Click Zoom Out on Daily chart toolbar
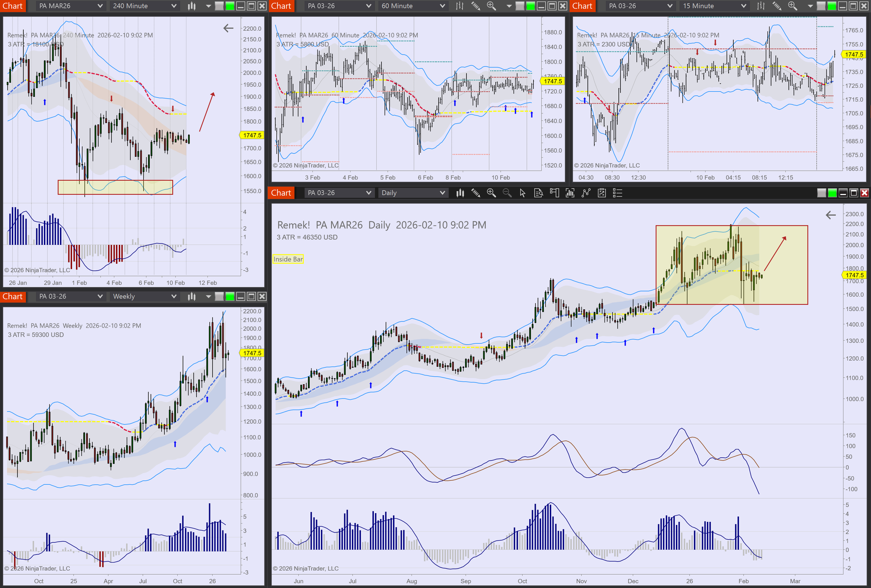 (x=507, y=193)
